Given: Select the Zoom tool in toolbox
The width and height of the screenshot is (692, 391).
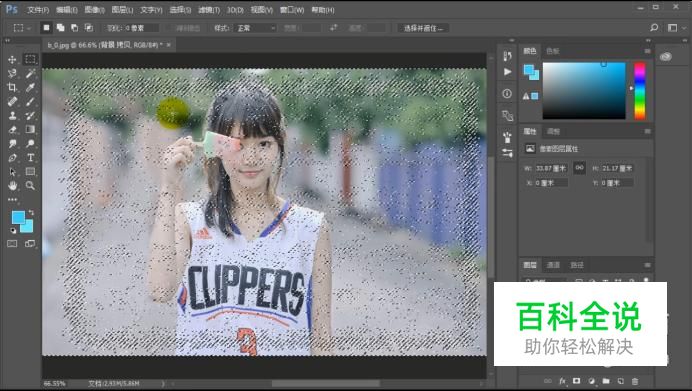Looking at the screenshot, I should (30, 186).
